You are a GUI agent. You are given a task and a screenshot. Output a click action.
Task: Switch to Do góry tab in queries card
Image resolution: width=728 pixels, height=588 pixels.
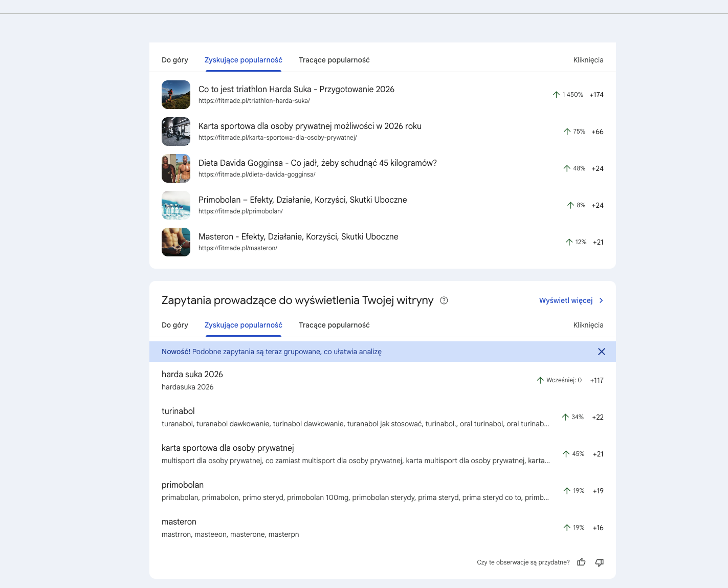pos(175,325)
